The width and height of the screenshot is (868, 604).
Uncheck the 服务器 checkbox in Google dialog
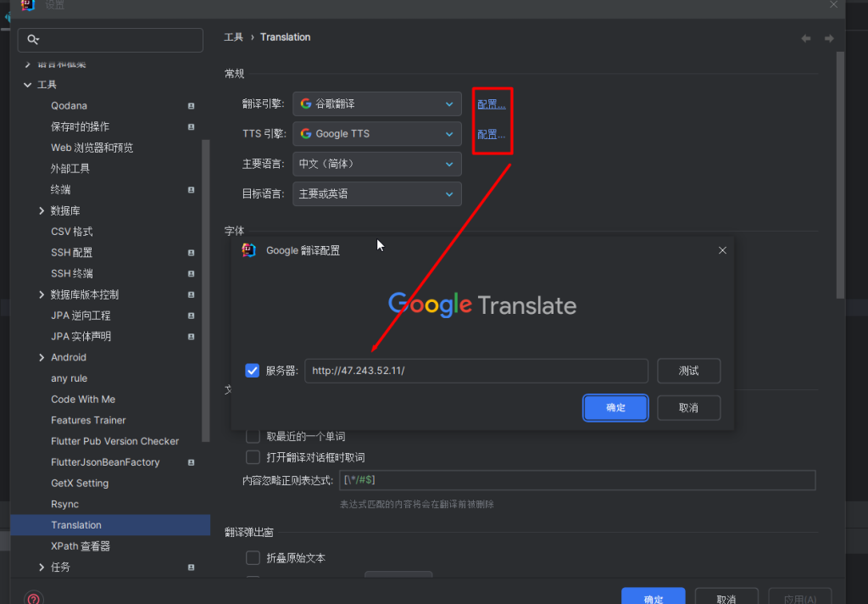pos(252,370)
